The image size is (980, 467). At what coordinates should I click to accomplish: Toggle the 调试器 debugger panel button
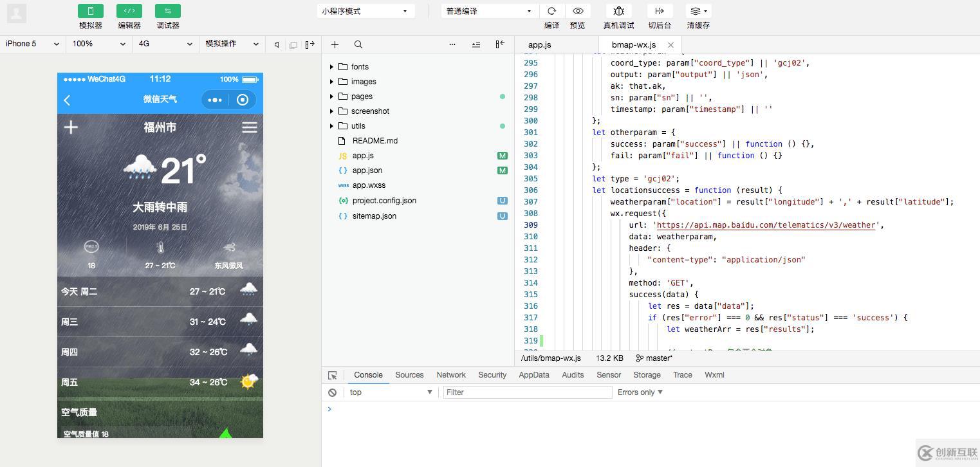[x=168, y=11]
